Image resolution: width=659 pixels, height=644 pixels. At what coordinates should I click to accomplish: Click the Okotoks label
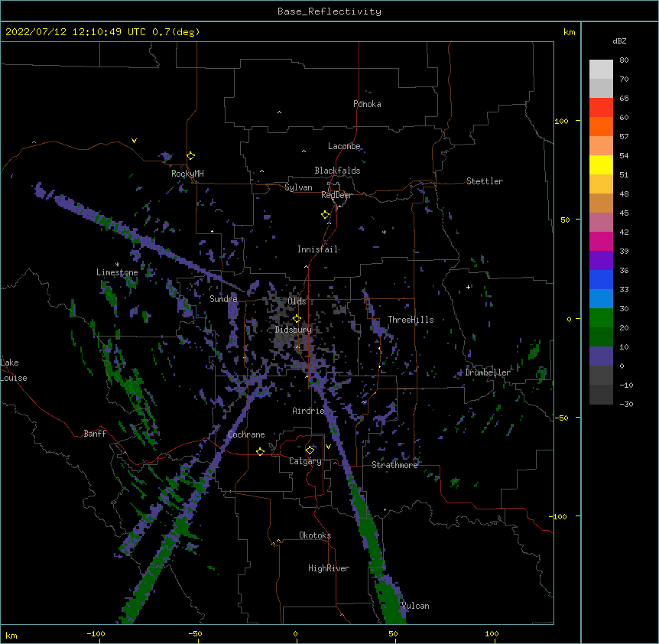(x=315, y=535)
